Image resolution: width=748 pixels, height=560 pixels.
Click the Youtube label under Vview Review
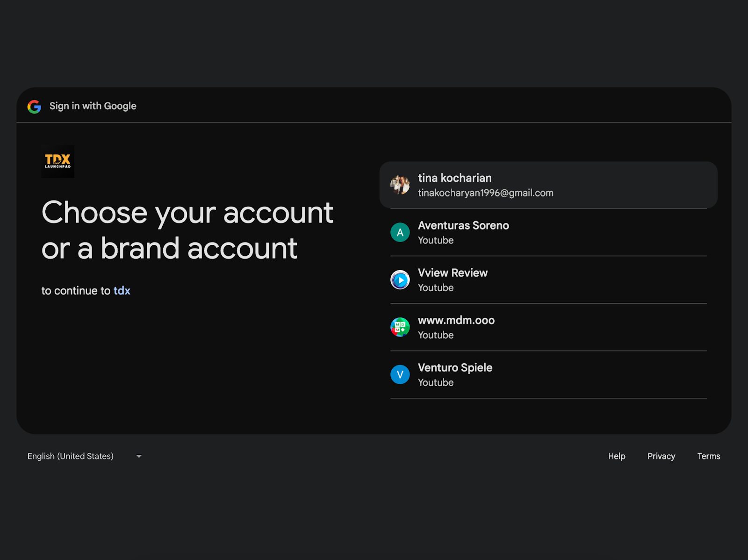point(436,288)
